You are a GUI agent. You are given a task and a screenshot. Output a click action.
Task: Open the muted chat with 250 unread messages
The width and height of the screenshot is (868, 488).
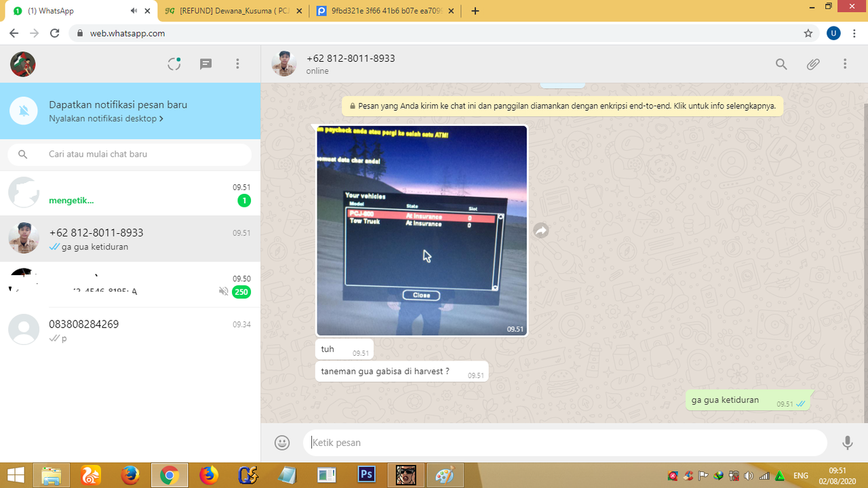(130, 285)
